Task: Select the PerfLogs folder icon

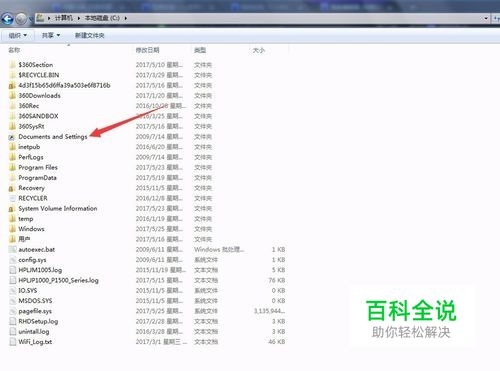Action: [x=12, y=157]
